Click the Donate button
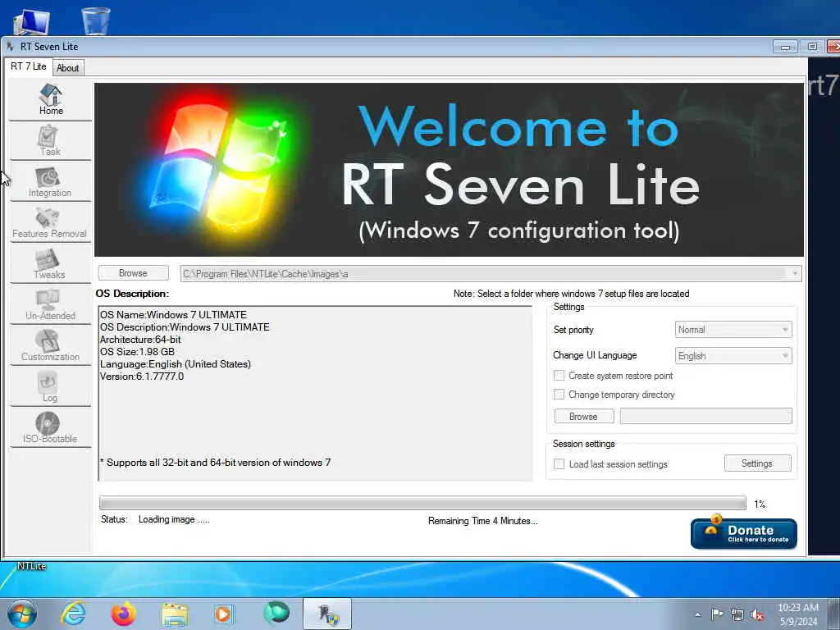The height and width of the screenshot is (630, 840). point(743,533)
